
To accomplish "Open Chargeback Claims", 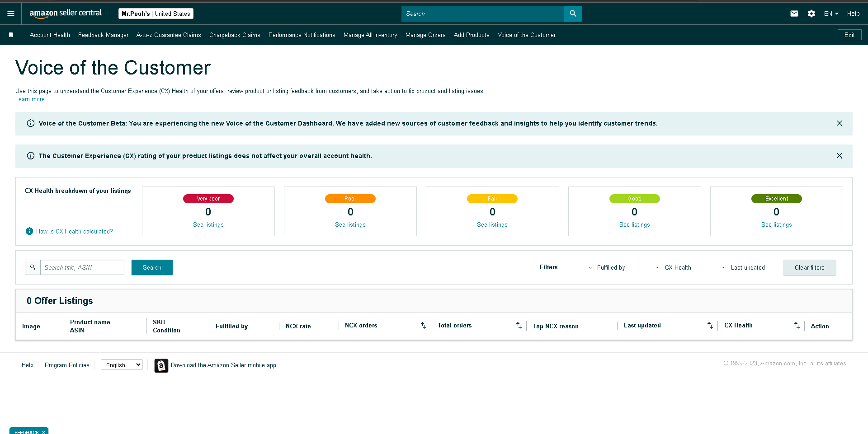I will tap(235, 35).
